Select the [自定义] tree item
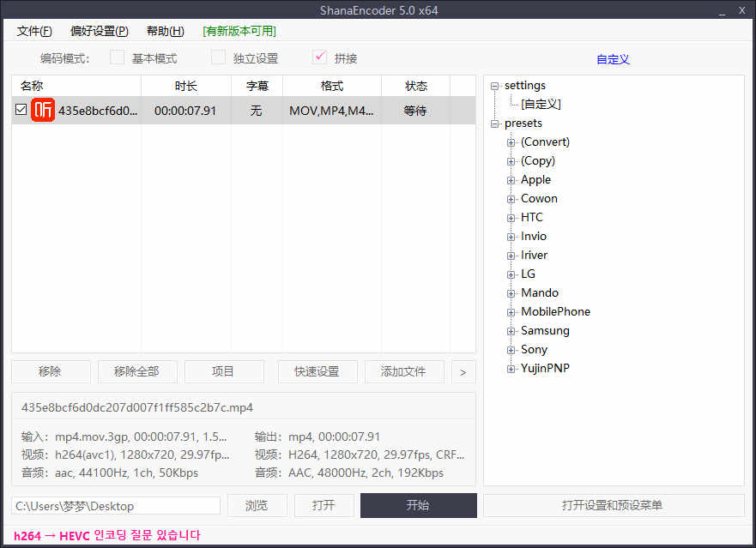Viewport: 756px width, 548px height. (541, 104)
